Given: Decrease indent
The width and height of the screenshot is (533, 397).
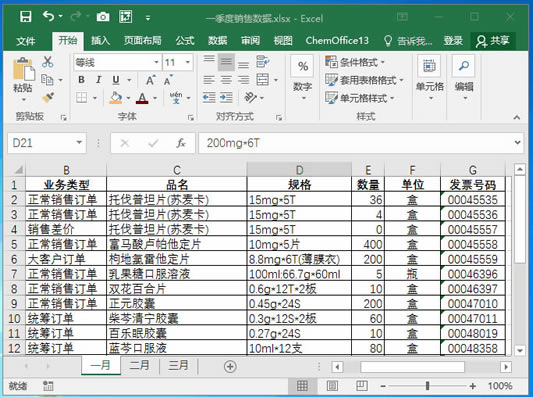Looking at the screenshot, I should tap(209, 98).
